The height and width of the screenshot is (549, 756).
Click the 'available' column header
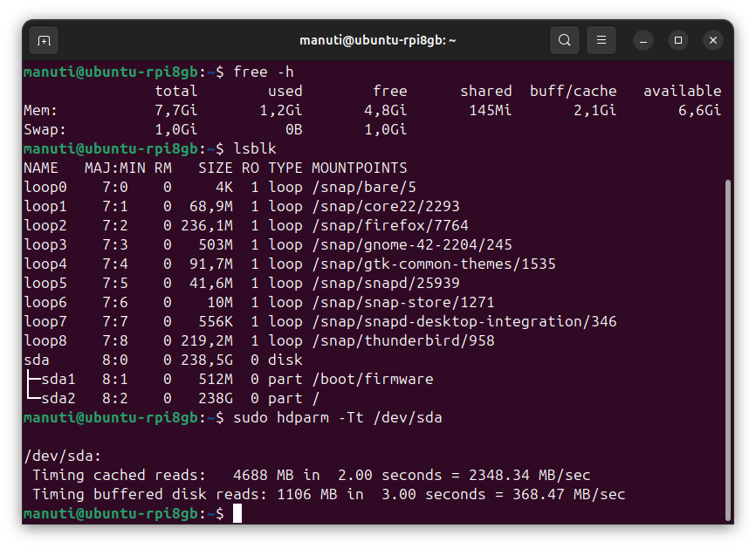pos(683,92)
